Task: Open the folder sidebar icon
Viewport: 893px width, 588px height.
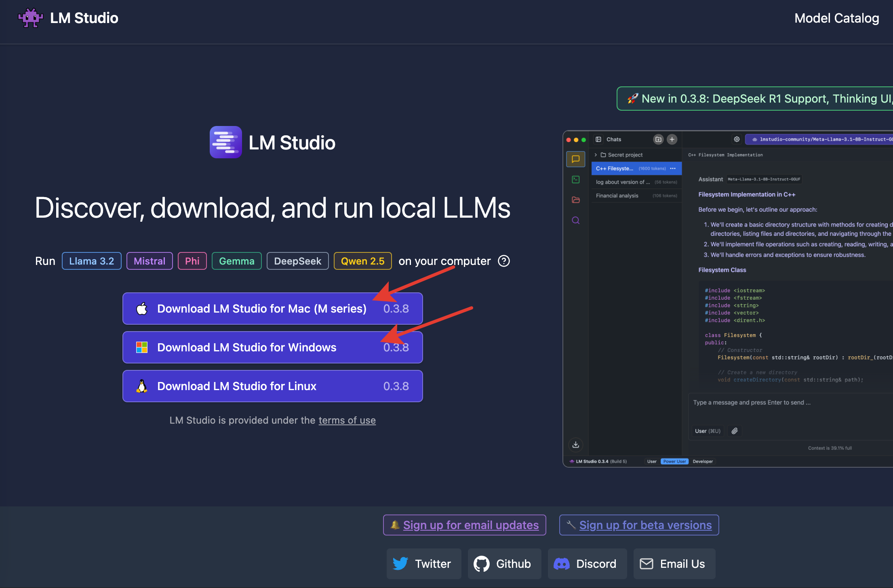Action: coord(576,200)
